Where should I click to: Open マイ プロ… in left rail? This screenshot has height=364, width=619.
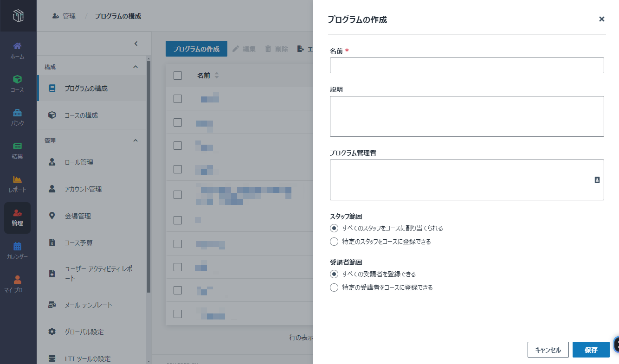click(x=18, y=284)
